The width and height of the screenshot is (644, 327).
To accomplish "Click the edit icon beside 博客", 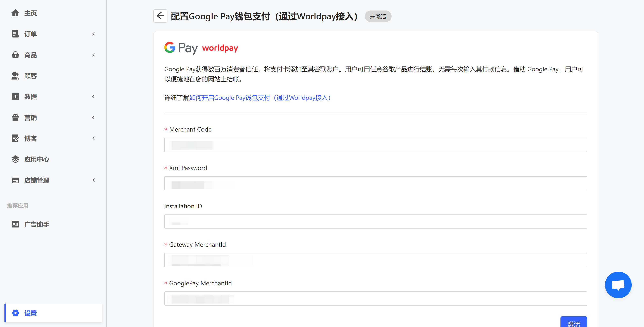I will tap(15, 138).
